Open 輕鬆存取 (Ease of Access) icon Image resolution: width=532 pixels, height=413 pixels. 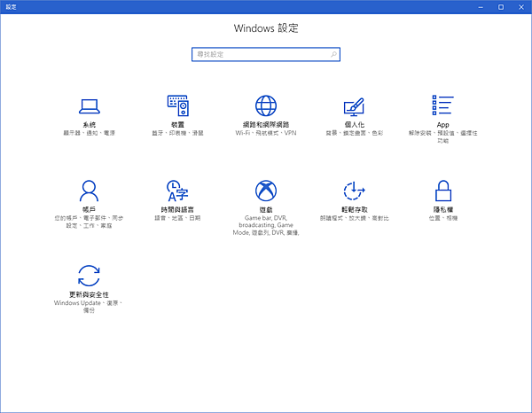point(354,191)
